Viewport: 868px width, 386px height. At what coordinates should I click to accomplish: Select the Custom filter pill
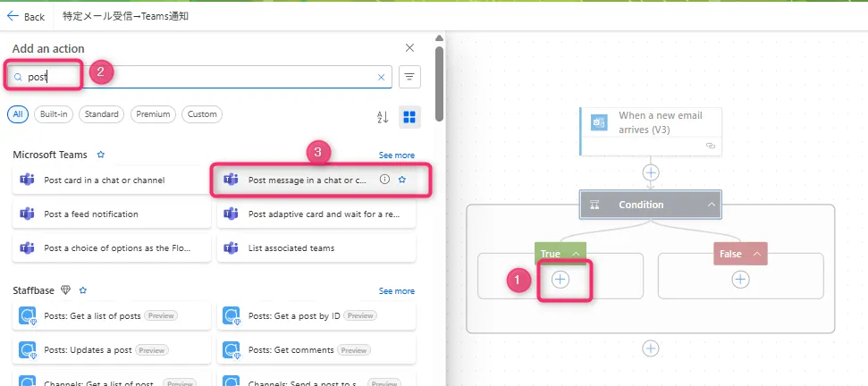tap(202, 114)
